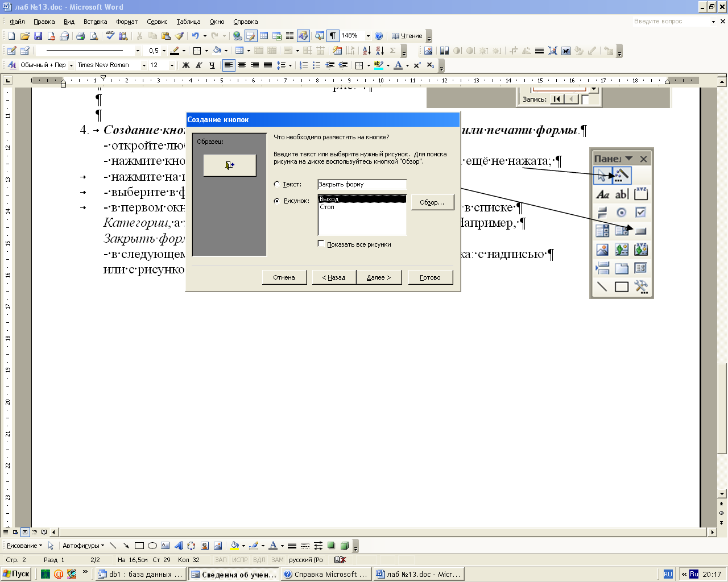This screenshot has height=582, width=728.
Task: Choose the Arrow tool on the drawing toolbar
Action: pyautogui.click(x=126, y=546)
